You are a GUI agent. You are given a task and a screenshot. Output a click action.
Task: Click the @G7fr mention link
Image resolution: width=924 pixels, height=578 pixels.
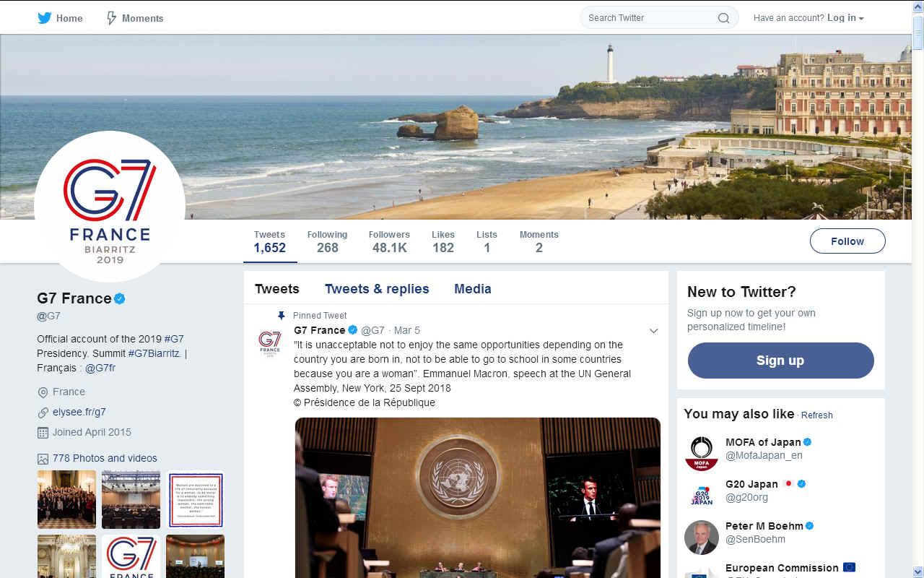[x=100, y=368]
